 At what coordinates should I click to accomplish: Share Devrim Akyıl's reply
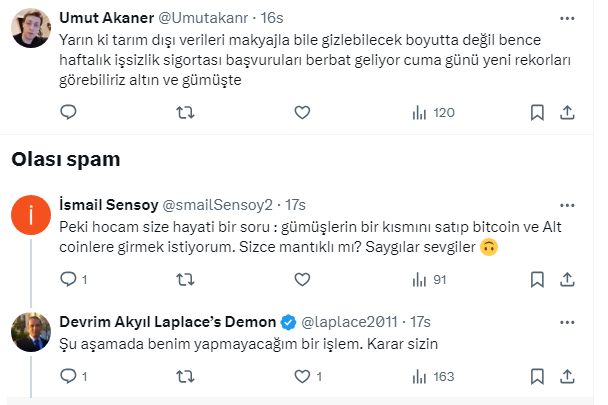[x=566, y=377]
